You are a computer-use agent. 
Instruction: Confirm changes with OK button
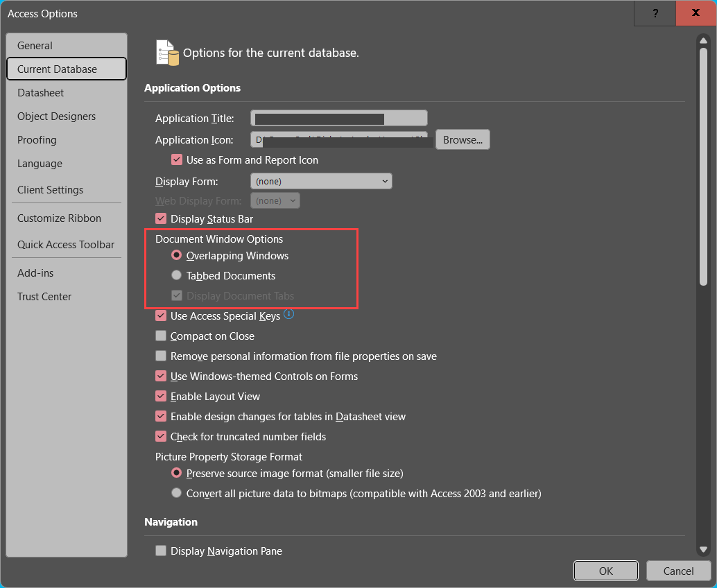pyautogui.click(x=606, y=571)
